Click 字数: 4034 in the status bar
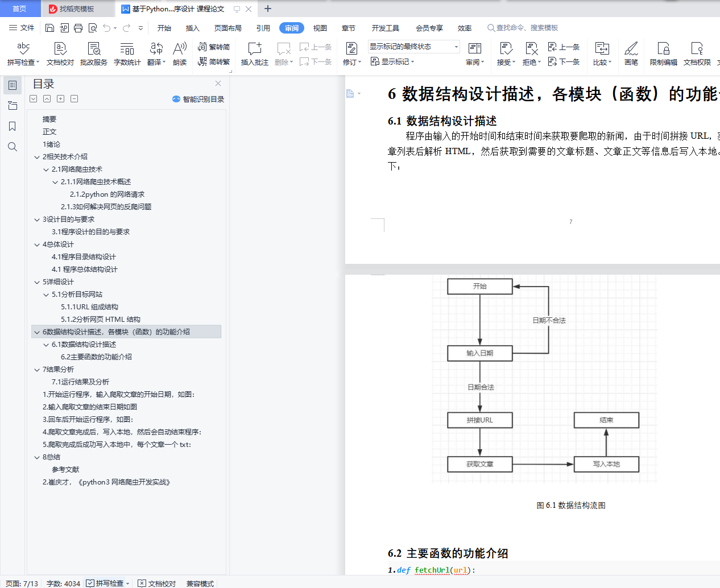This screenshot has width=720, height=588. (x=63, y=583)
